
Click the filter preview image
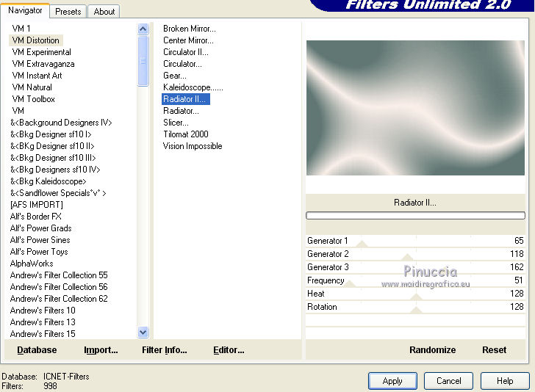tap(415, 108)
